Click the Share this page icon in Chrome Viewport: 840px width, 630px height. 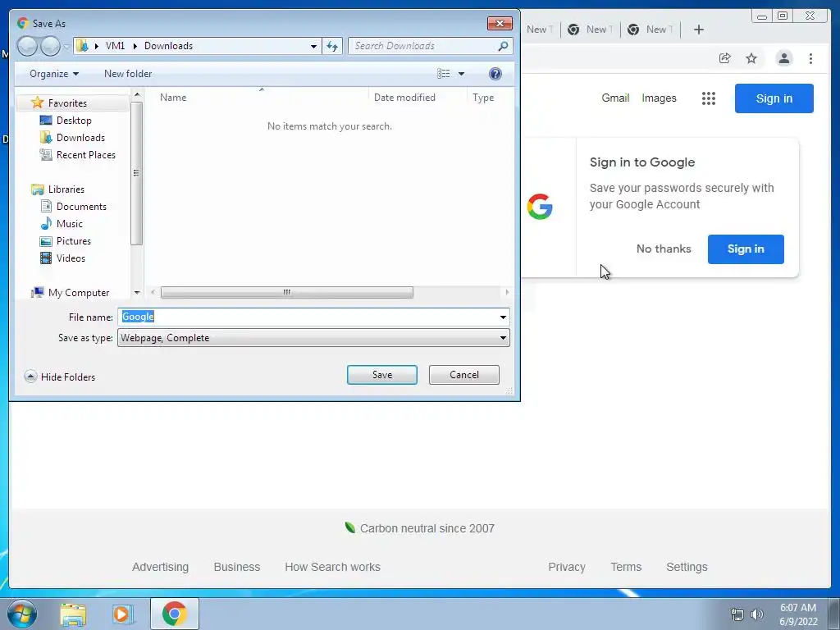point(725,58)
